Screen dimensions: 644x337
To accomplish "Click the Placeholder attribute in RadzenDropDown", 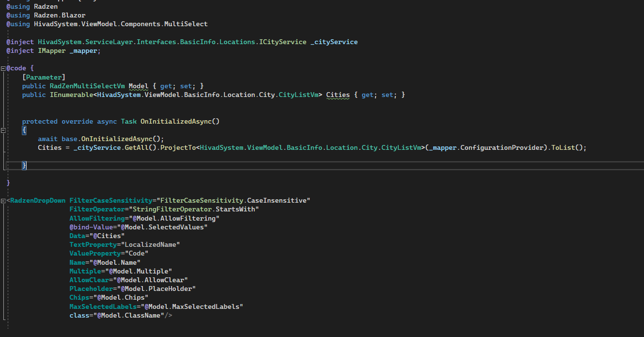I will 92,289.
